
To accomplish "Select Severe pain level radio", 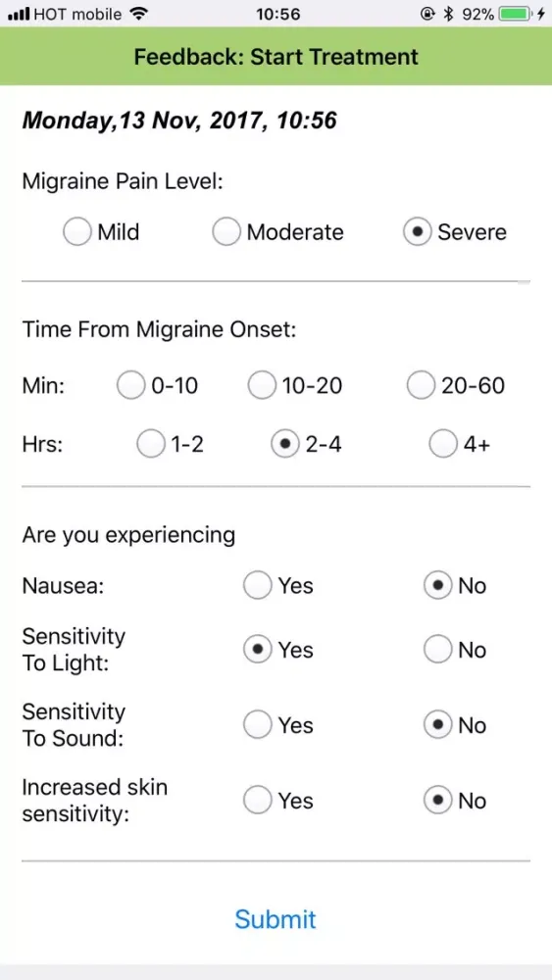I will pos(417,232).
